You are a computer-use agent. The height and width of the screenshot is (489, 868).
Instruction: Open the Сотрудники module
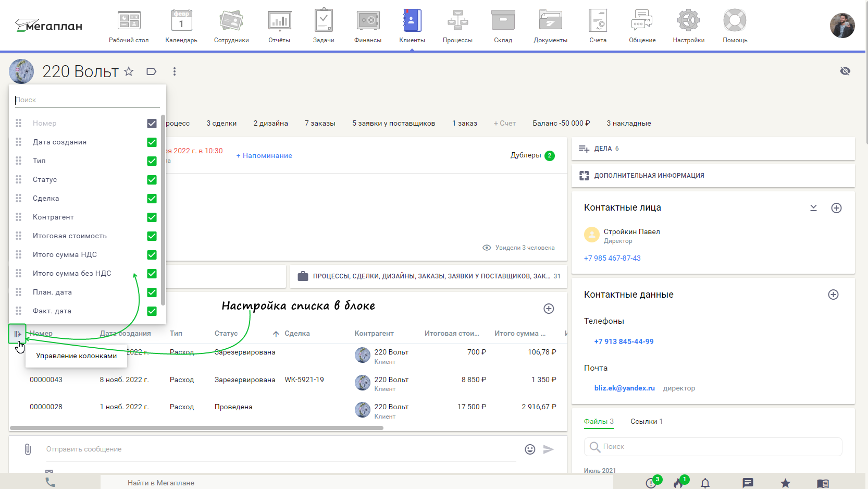tap(231, 26)
